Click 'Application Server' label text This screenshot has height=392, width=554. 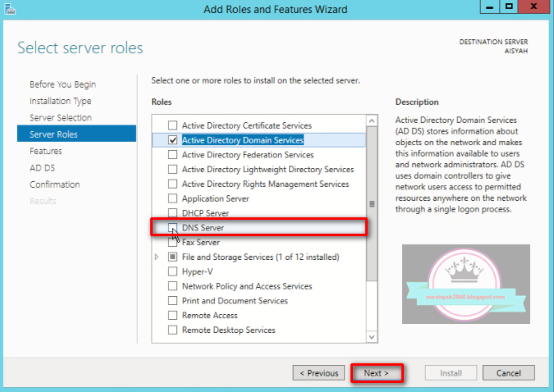[x=215, y=198]
